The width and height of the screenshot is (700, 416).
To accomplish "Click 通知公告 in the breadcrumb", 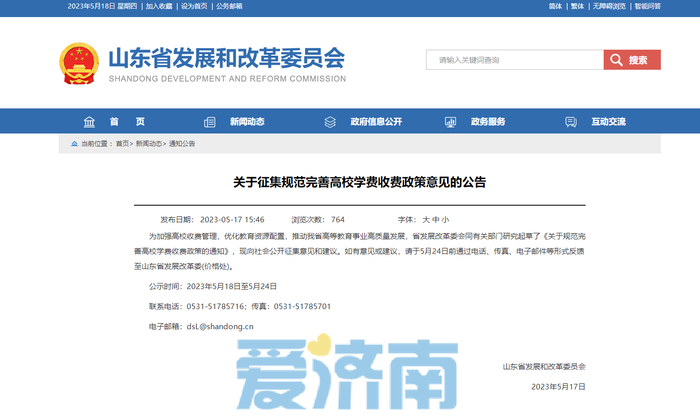I will 182,144.
